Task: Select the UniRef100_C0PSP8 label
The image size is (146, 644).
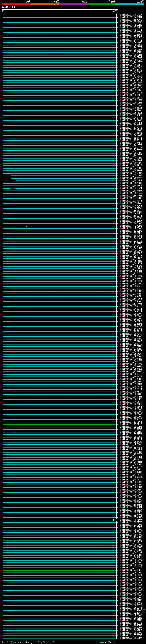Action: point(131,163)
